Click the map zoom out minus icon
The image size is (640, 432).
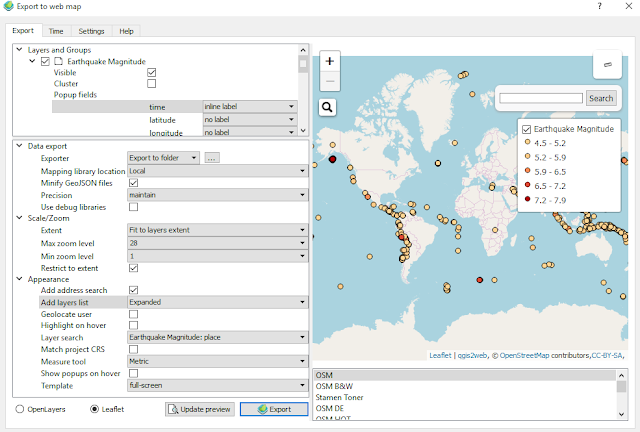click(330, 81)
